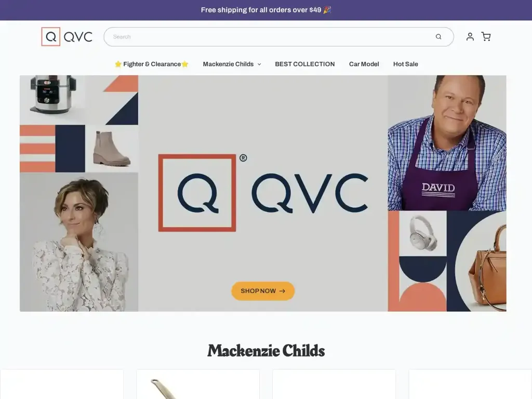Click the ankle boot image in banner
532x399 pixels.
pos(112,148)
